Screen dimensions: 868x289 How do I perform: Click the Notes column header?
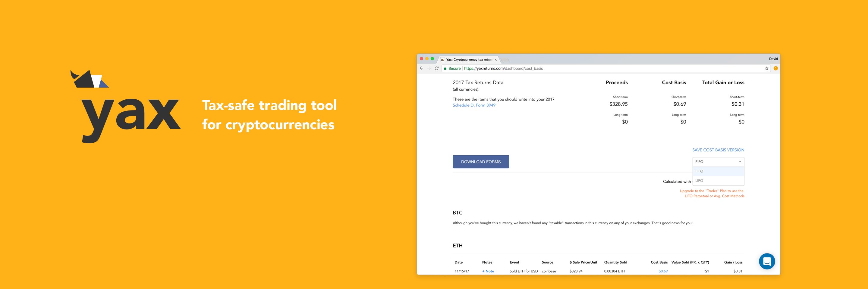pyautogui.click(x=487, y=263)
